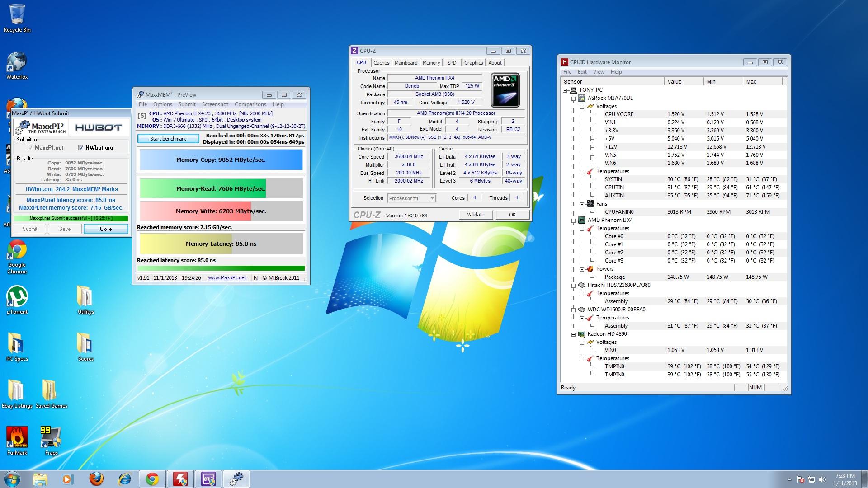Click the Validate button in CPU-Z
868x488 pixels.
(476, 215)
